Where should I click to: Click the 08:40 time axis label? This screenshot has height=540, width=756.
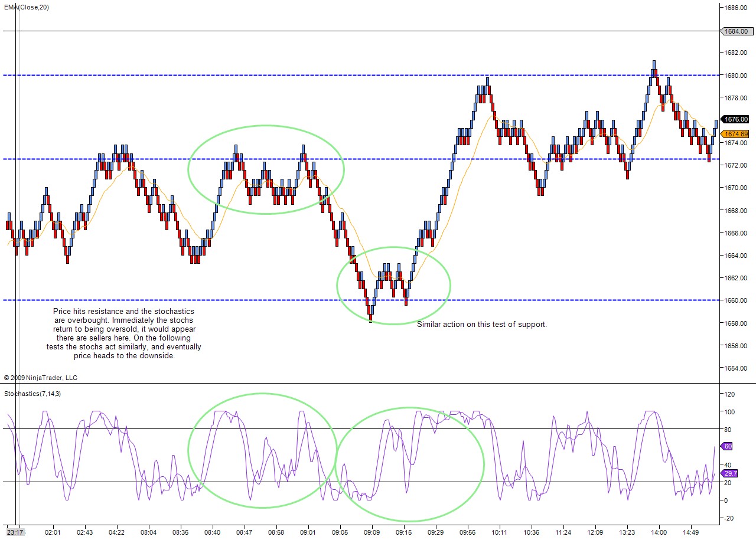tap(212, 532)
